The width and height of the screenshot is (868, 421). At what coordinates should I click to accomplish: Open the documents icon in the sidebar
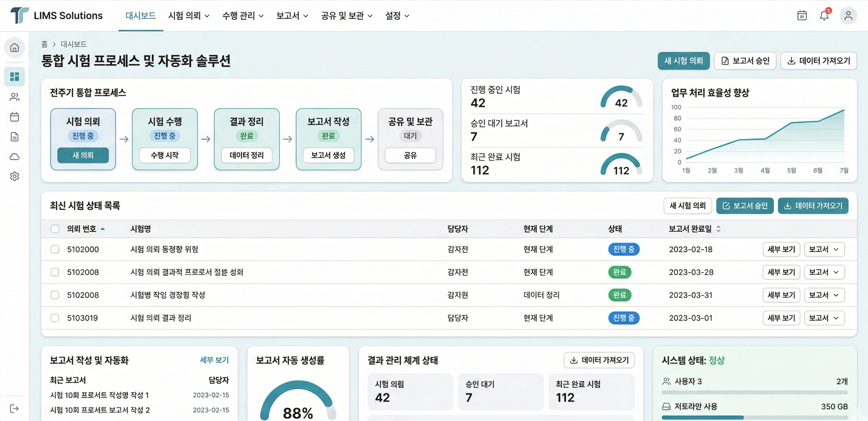click(x=14, y=137)
